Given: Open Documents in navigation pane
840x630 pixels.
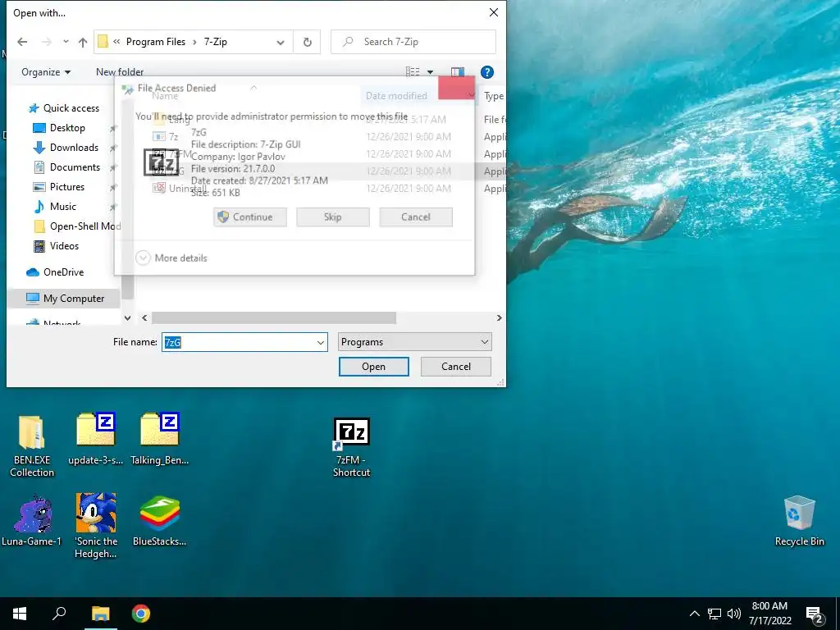Looking at the screenshot, I should click(x=75, y=167).
